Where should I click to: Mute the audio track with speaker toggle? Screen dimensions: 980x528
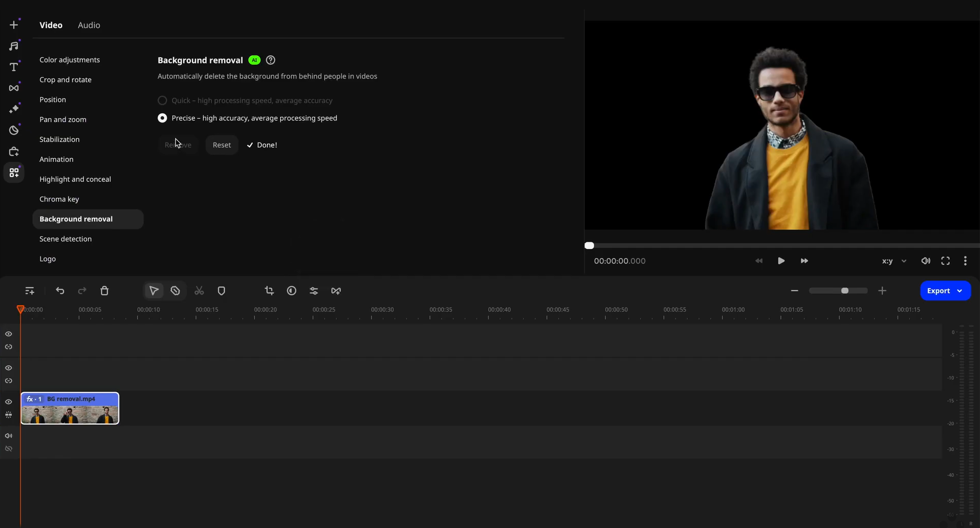[x=8, y=436]
